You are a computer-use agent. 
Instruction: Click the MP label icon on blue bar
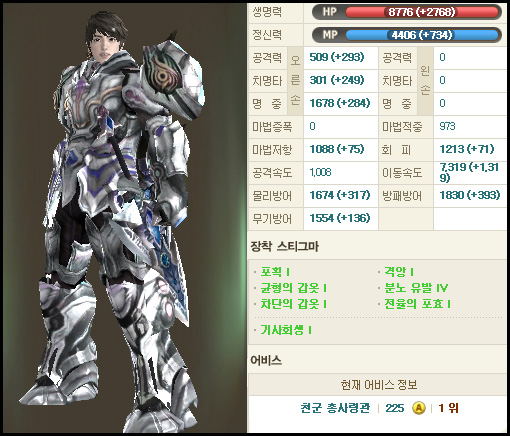pyautogui.click(x=330, y=35)
